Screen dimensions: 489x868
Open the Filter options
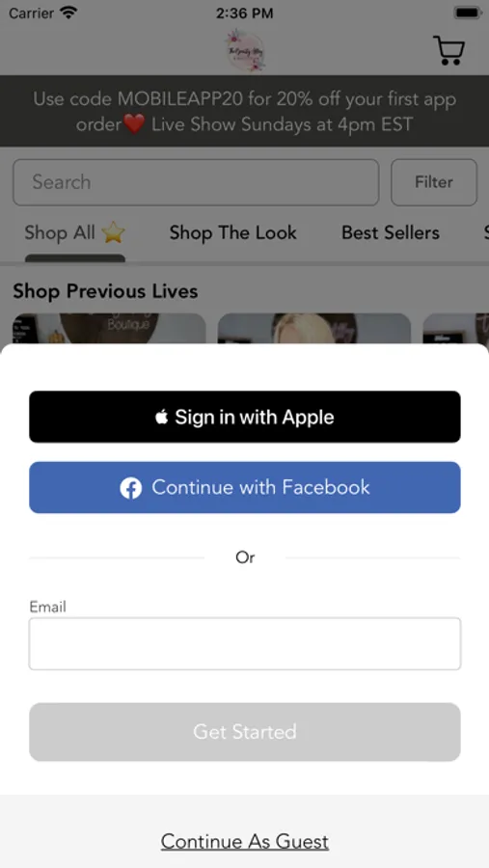(434, 182)
